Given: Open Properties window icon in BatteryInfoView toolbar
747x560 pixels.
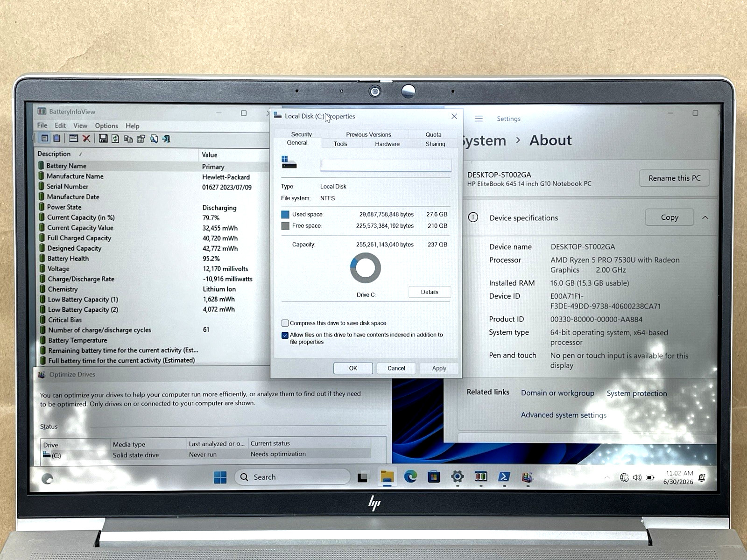Looking at the screenshot, I should (x=73, y=139).
